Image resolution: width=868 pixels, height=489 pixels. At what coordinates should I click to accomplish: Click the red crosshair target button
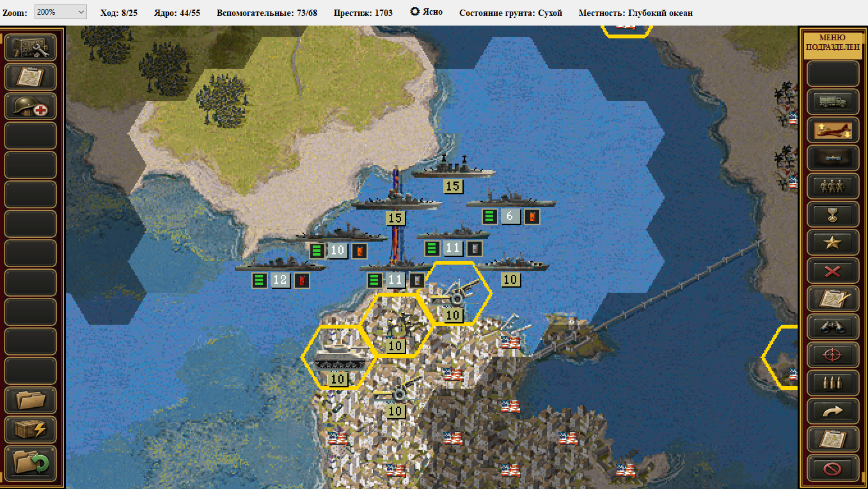point(832,355)
